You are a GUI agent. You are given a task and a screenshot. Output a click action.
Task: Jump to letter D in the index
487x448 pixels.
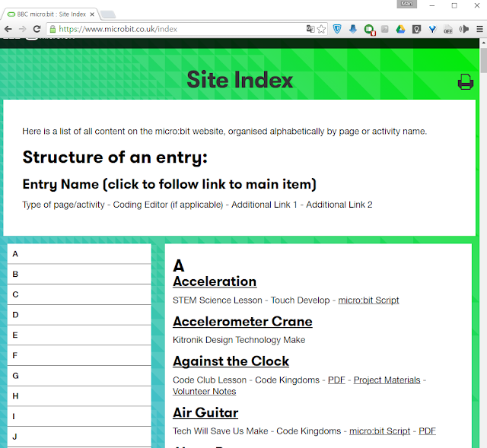coord(79,315)
